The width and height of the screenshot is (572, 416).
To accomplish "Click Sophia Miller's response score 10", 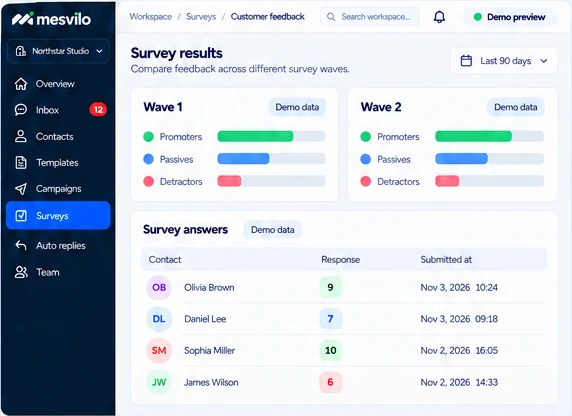I will pyautogui.click(x=331, y=351).
